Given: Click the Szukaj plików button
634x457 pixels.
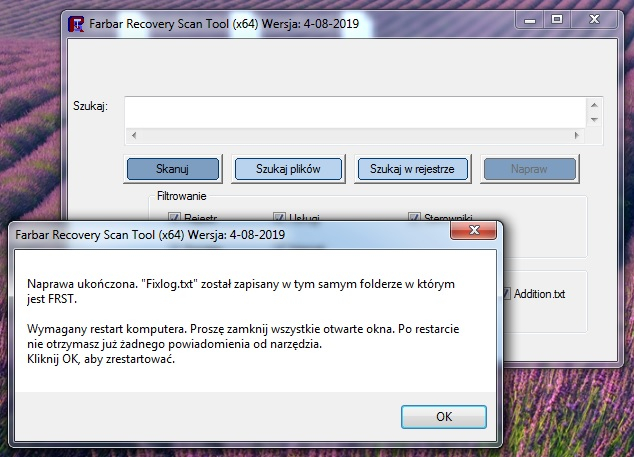Looking at the screenshot, I should tap(288, 169).
